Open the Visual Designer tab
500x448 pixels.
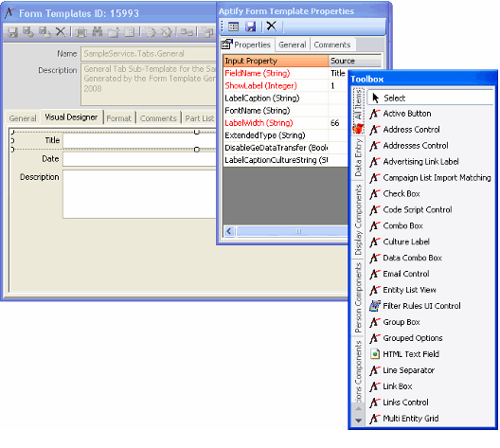pos(71,117)
